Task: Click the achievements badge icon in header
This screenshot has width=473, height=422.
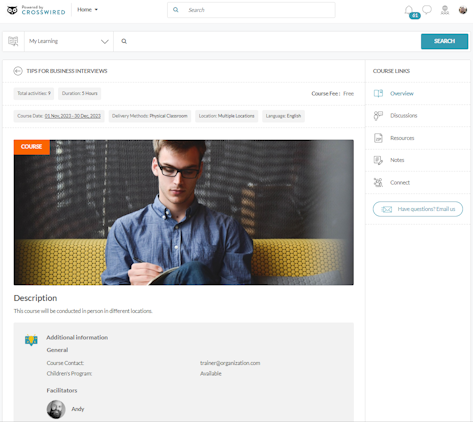Action: tap(445, 10)
